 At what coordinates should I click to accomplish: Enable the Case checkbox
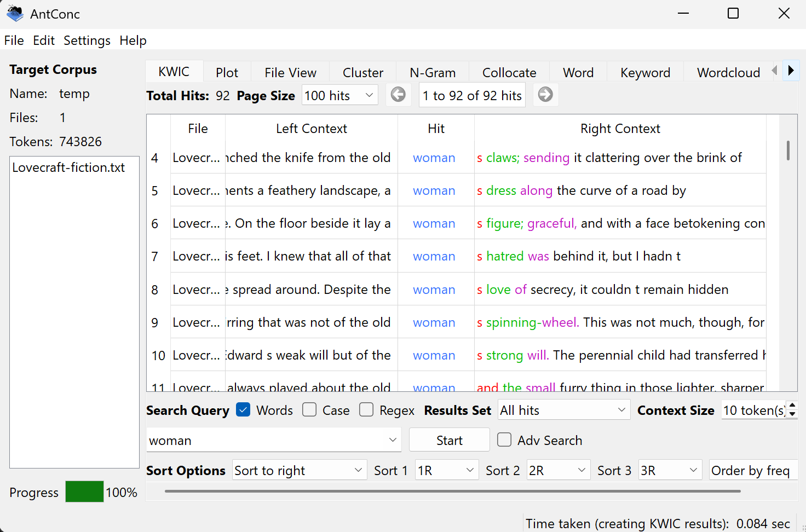(x=309, y=410)
